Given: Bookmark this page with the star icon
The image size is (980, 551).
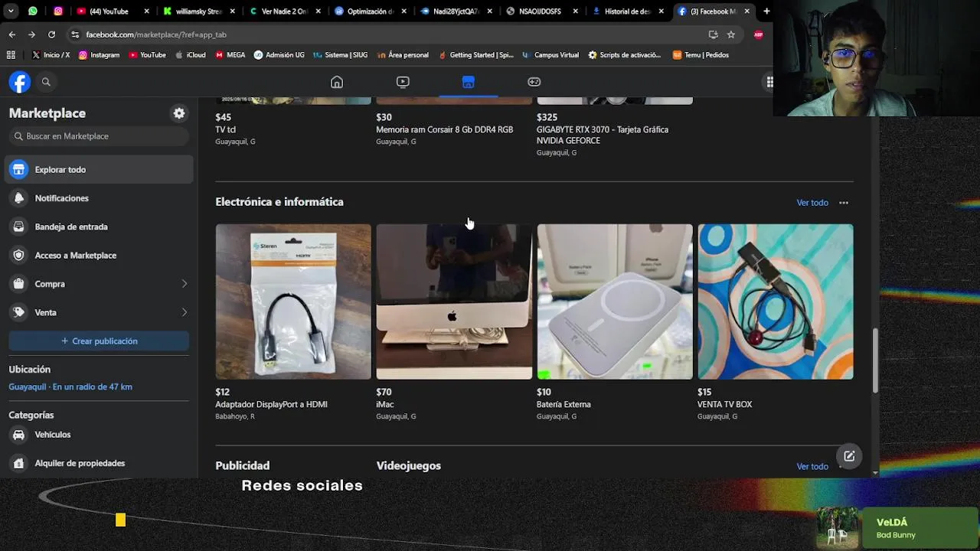Looking at the screenshot, I should point(731,34).
